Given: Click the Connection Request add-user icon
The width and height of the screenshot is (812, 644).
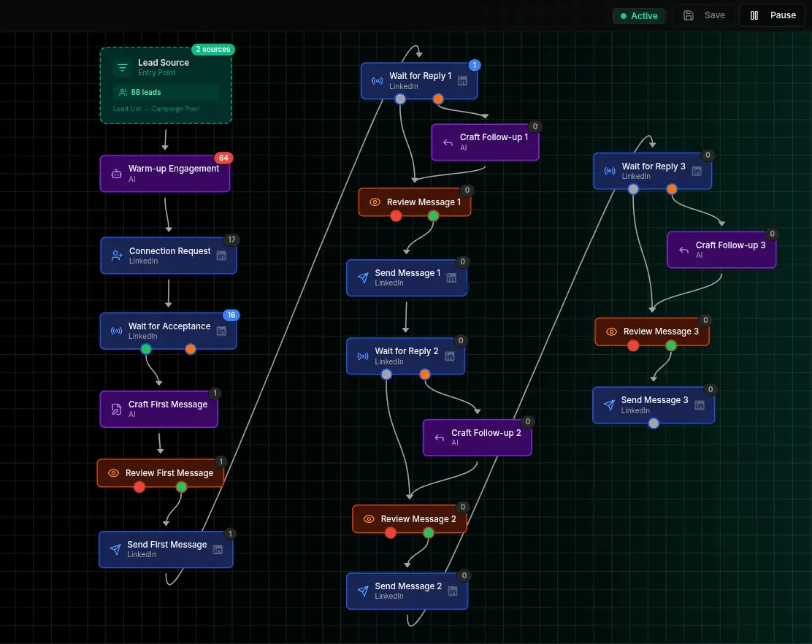Looking at the screenshot, I should pos(117,256).
